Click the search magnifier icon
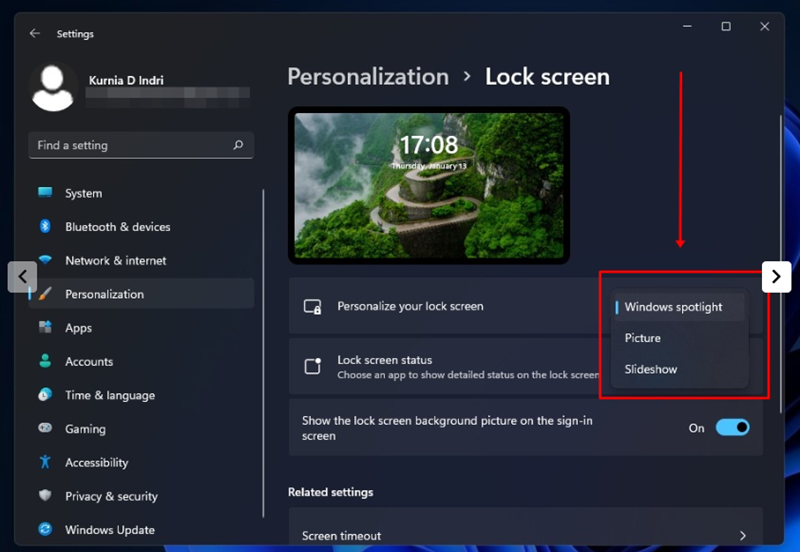This screenshot has height=552, width=800. click(238, 145)
